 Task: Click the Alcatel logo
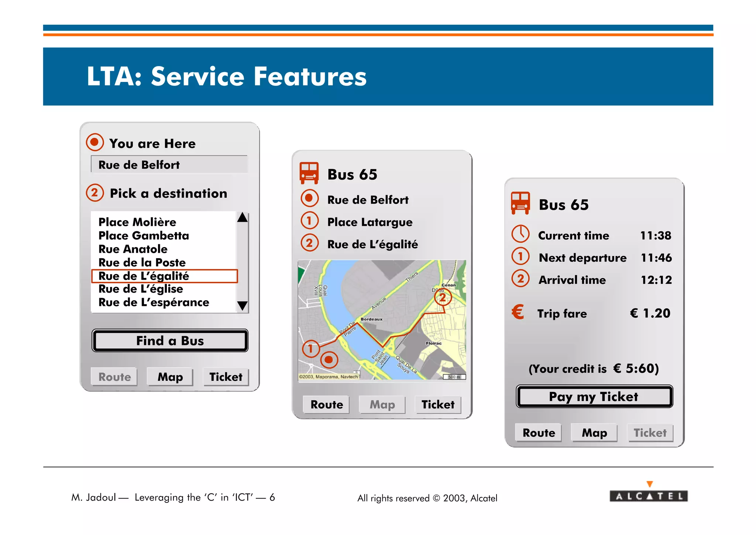(x=649, y=492)
